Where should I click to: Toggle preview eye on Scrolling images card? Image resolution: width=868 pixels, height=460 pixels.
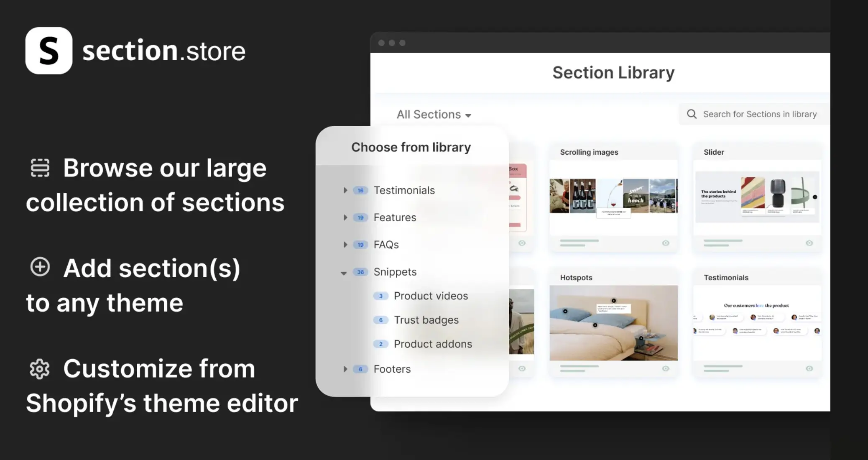[x=666, y=243]
